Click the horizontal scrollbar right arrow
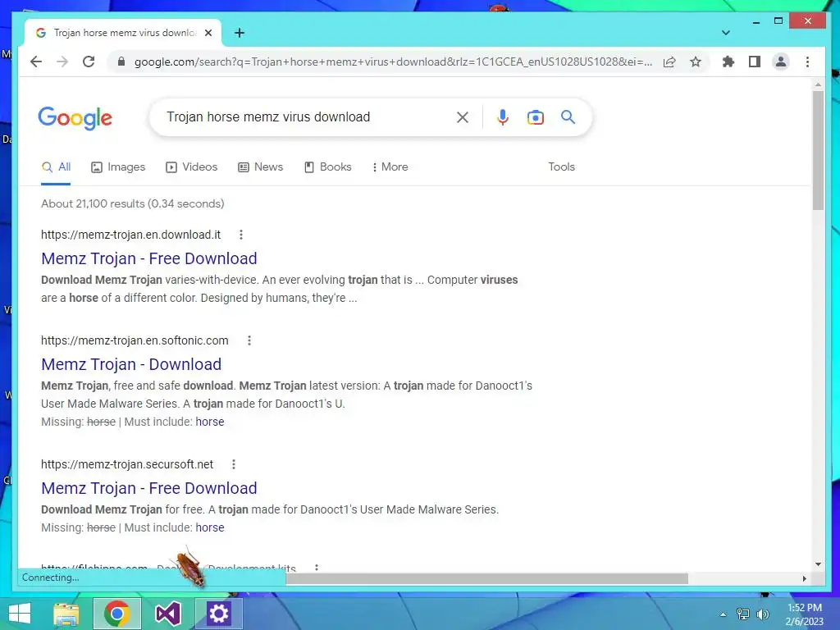 804,578
